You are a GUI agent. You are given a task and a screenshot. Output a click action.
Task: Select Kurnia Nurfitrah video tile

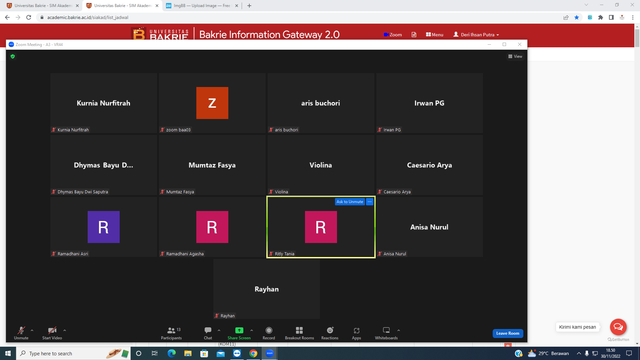[104, 103]
